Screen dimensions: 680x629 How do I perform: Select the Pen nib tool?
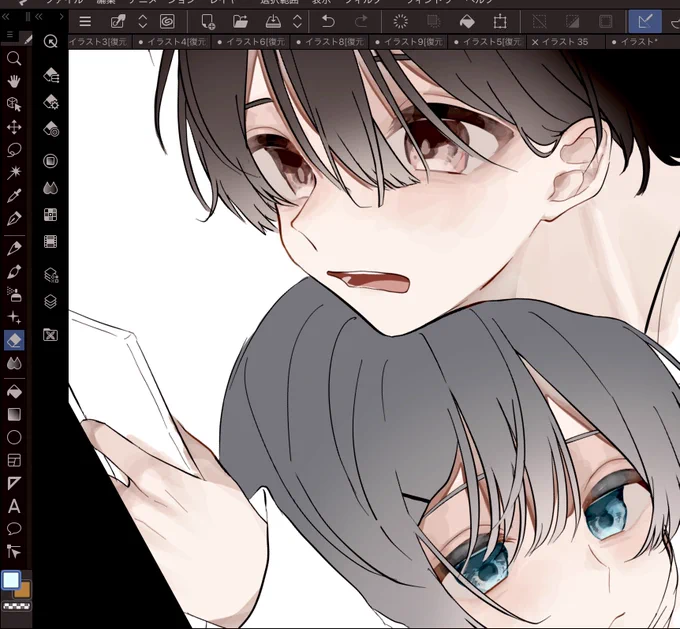coord(14,219)
